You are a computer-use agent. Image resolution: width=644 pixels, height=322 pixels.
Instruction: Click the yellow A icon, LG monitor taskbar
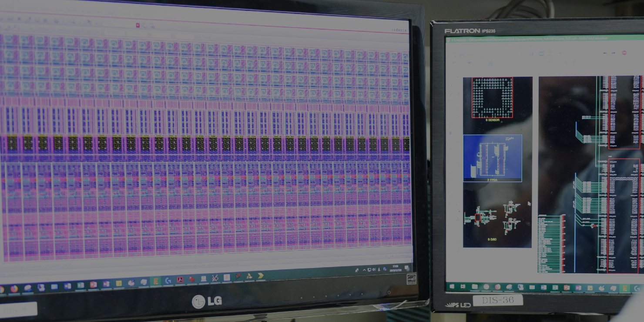[249, 276]
